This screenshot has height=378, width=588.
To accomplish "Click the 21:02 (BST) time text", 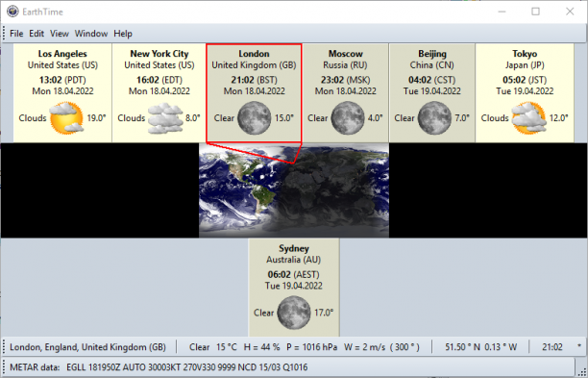I will 254,80.
